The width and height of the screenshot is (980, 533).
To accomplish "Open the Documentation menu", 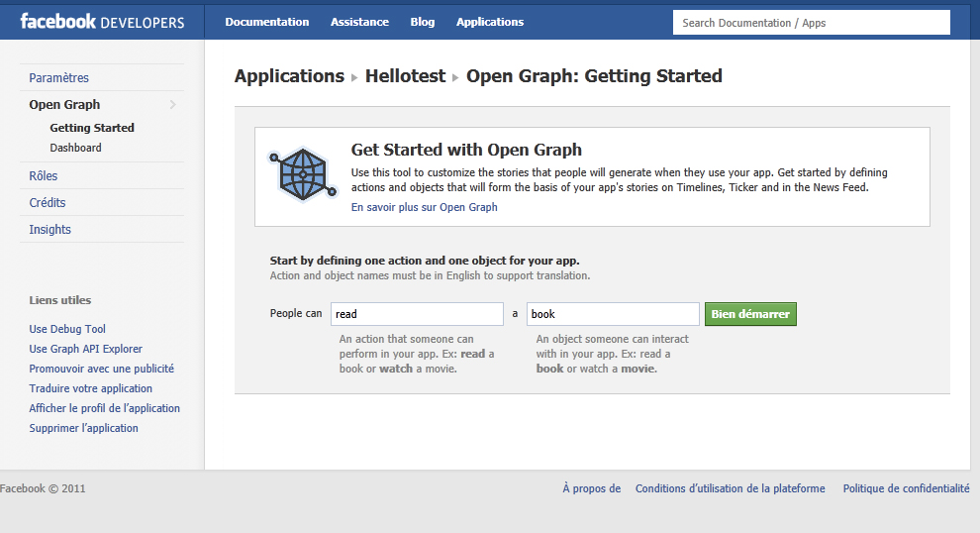I will (x=267, y=22).
